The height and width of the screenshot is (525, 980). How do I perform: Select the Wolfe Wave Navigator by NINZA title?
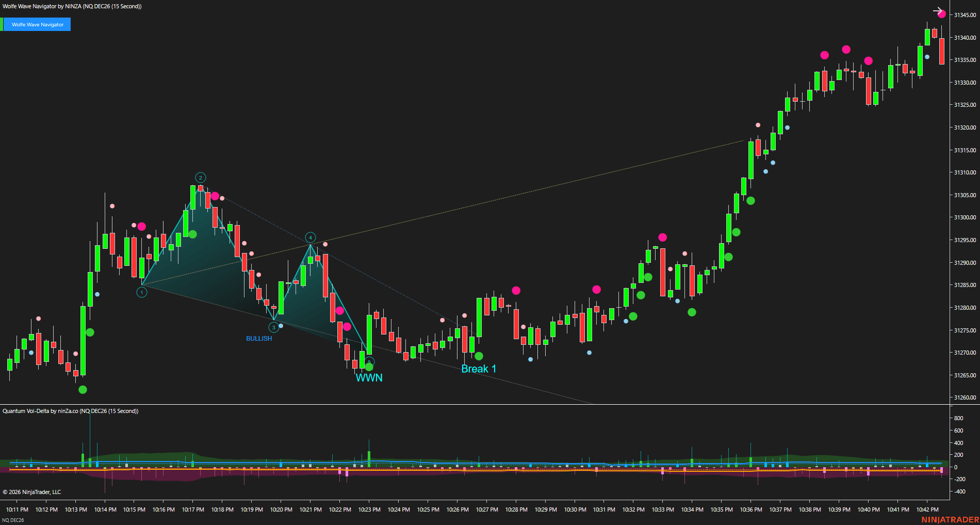pos(72,6)
